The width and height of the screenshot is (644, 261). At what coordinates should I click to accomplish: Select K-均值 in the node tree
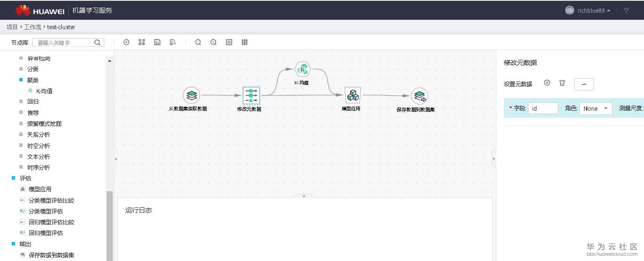44,91
